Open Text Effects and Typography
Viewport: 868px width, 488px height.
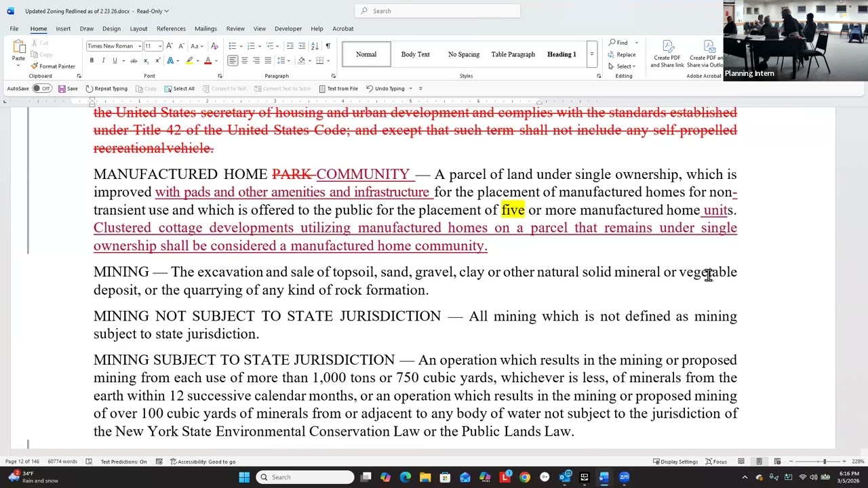[171, 61]
